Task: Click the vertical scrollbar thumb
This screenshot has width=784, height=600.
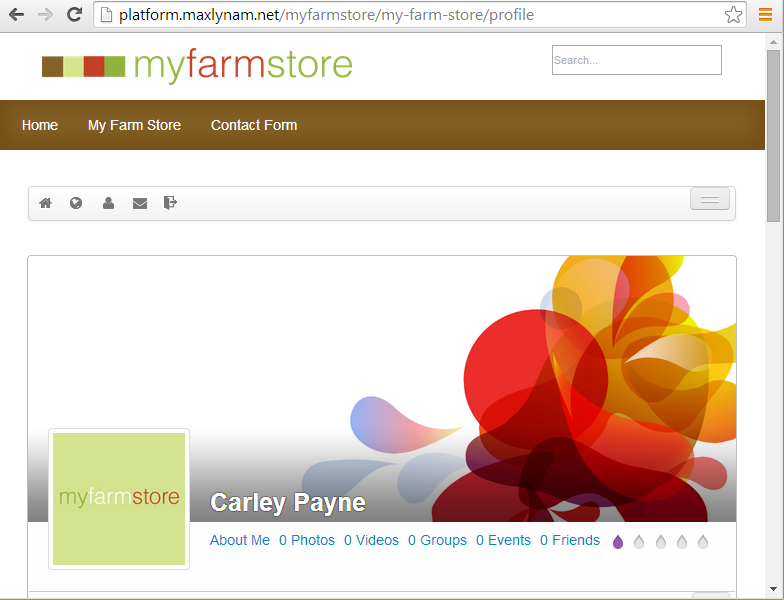Action: pos(774,136)
